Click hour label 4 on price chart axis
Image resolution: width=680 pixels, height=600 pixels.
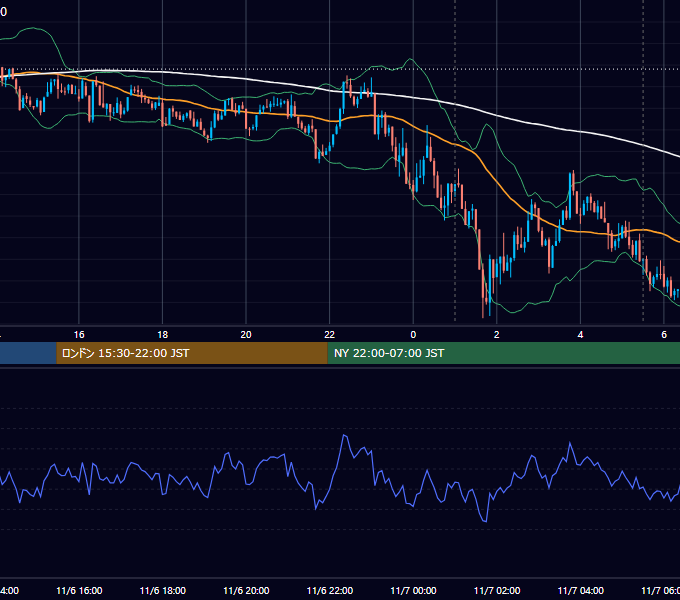coord(580,335)
